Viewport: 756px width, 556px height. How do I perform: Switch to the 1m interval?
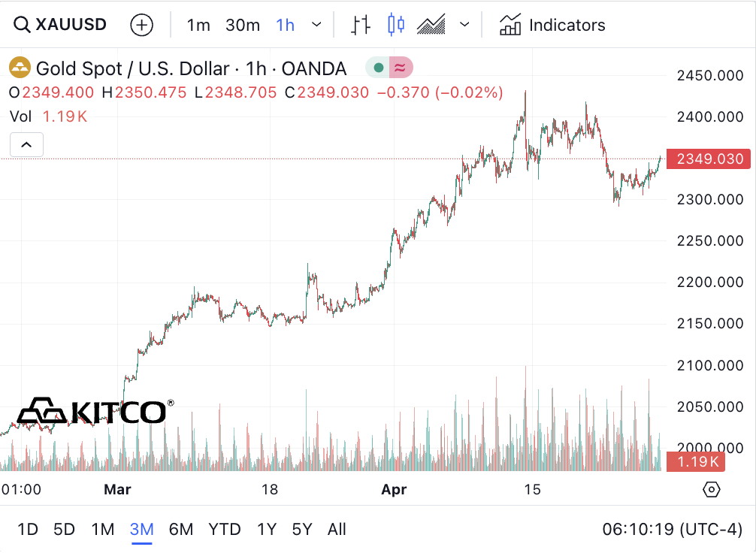click(x=198, y=25)
